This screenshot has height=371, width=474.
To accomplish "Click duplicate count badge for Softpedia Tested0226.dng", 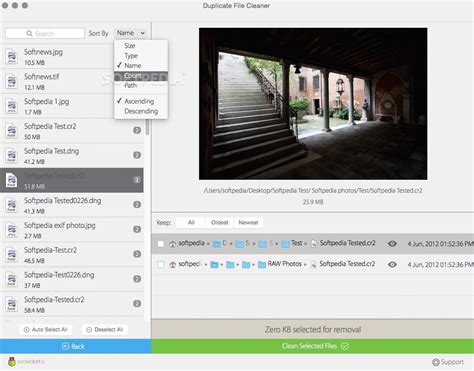I will tap(137, 204).
